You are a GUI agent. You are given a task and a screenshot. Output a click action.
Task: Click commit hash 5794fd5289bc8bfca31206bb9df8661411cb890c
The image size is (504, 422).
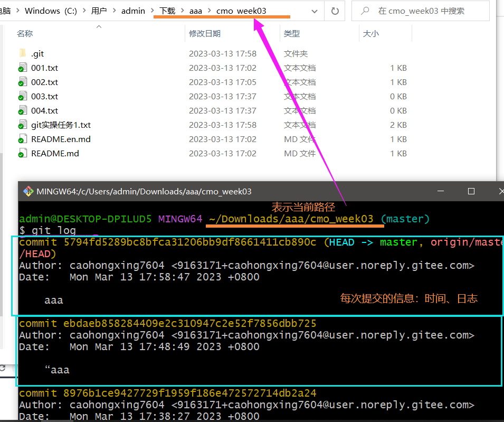coord(190,242)
